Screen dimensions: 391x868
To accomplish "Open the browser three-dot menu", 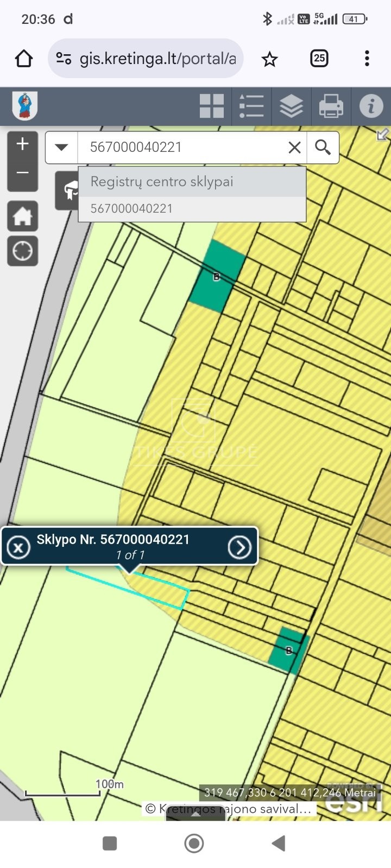I will [x=367, y=58].
